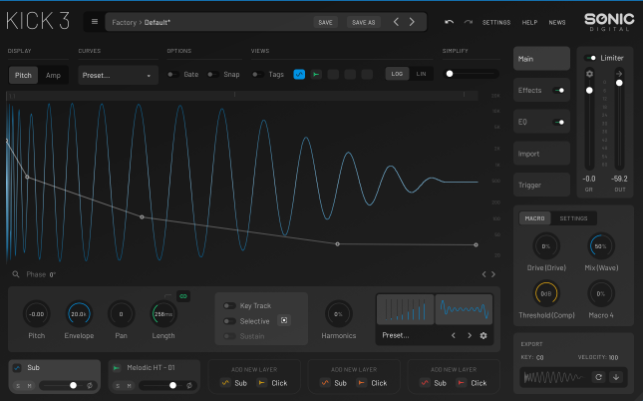Image resolution: width=643 pixels, height=401 pixels.
Task: Step to next harmonics preset
Action: coord(469,335)
